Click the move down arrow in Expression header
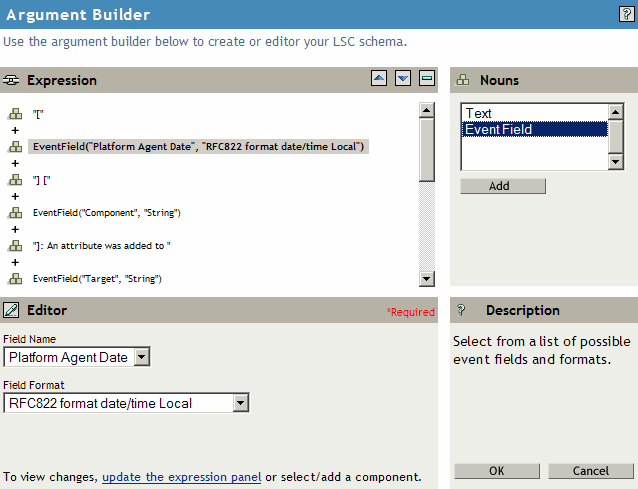This screenshot has width=638, height=489. click(x=402, y=79)
